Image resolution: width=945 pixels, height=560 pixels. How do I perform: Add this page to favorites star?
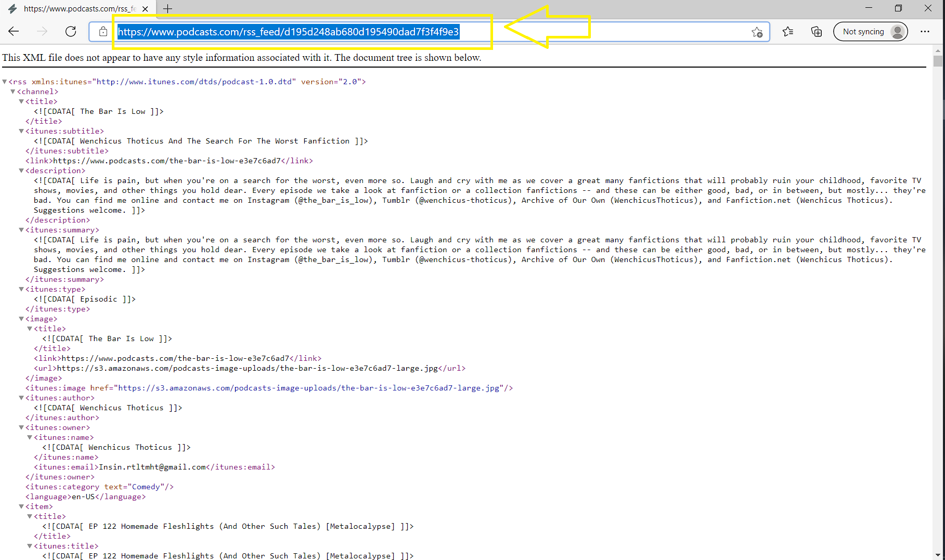click(x=757, y=32)
